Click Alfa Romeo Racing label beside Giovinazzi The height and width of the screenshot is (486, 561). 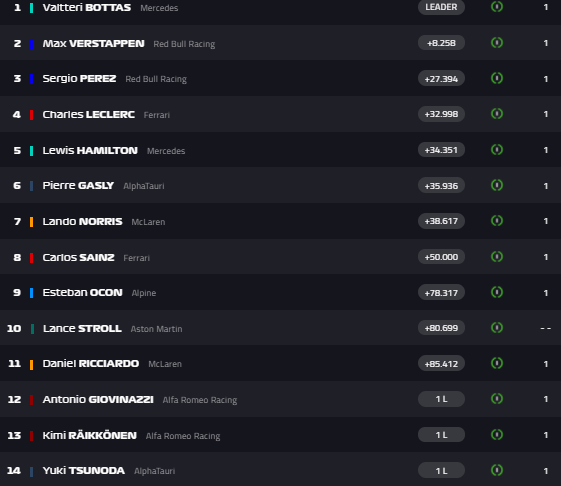[x=200, y=400]
